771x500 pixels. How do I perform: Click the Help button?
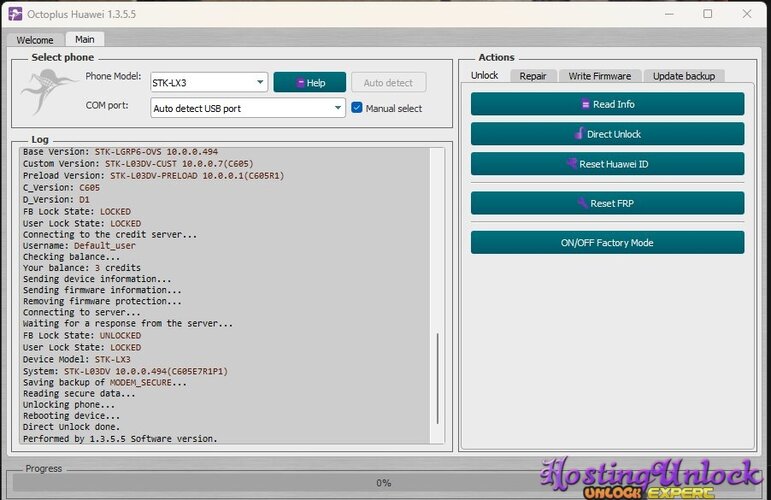[310, 83]
